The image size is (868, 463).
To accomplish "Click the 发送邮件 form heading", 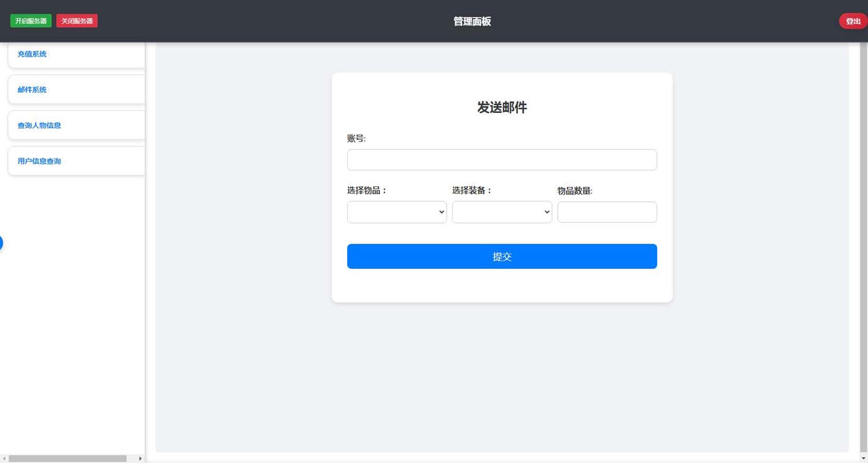I will (x=502, y=108).
